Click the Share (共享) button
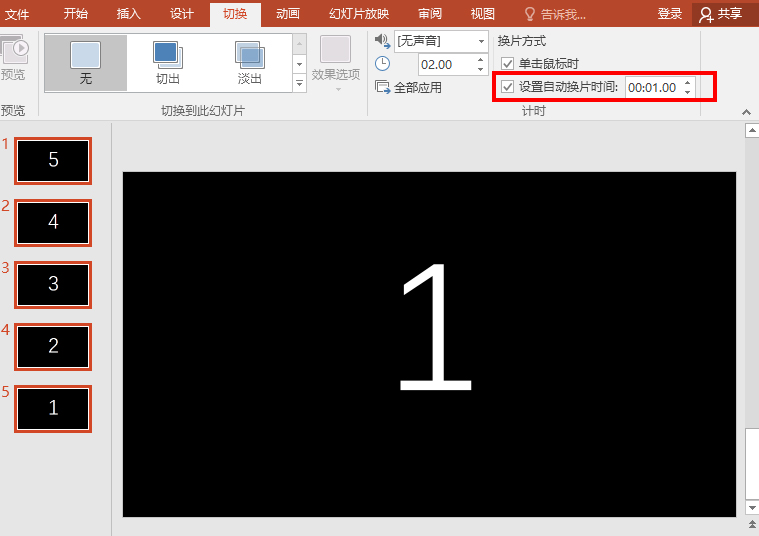 click(x=721, y=14)
